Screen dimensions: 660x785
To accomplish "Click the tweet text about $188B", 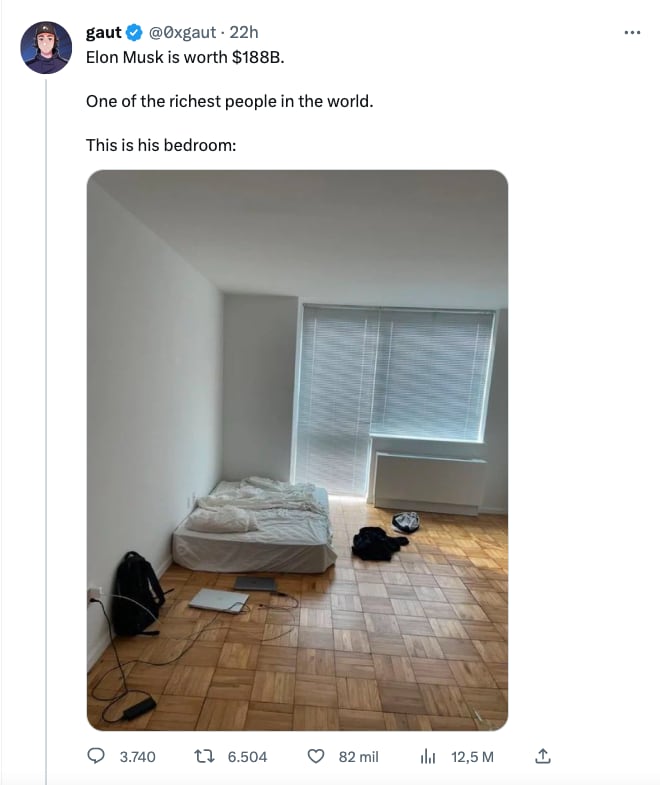I will pos(185,58).
